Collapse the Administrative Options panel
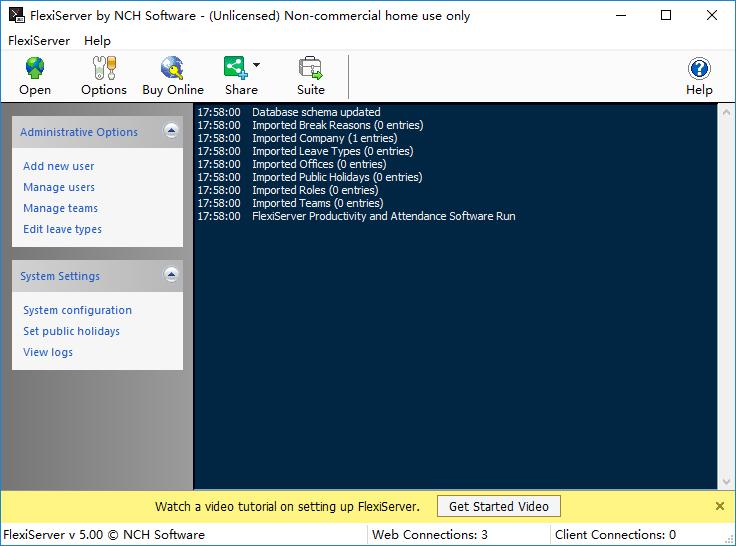Screen dimensions: 736x546 point(171,131)
